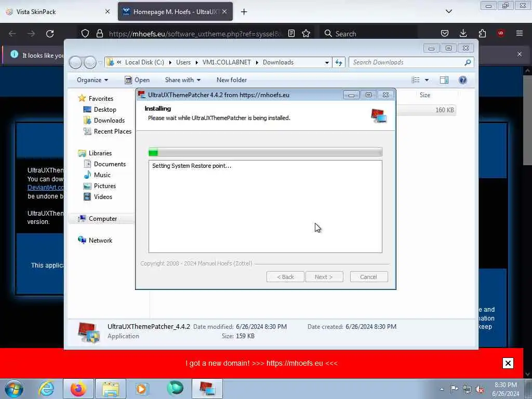Image resolution: width=532 pixels, height=399 pixels.
Task: Click Cancel in UltraUXThemePatcher installer
Action: tap(368, 277)
